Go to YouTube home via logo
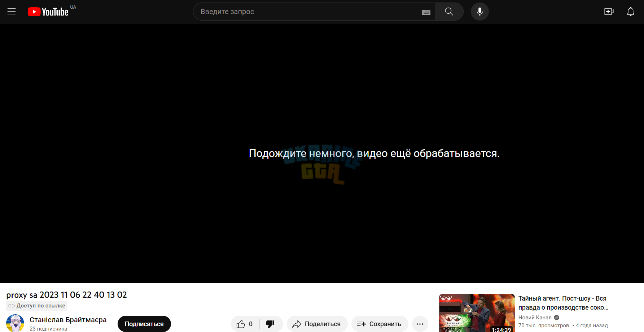The image size is (644, 332). pos(48,12)
